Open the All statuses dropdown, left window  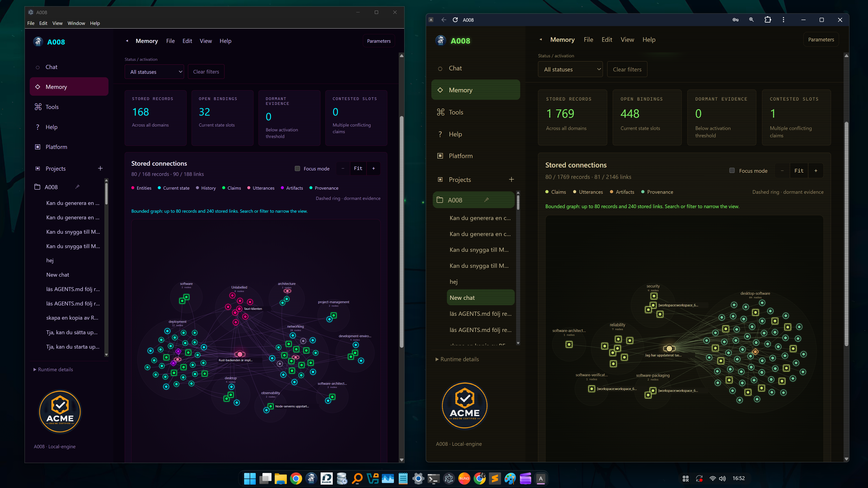154,72
